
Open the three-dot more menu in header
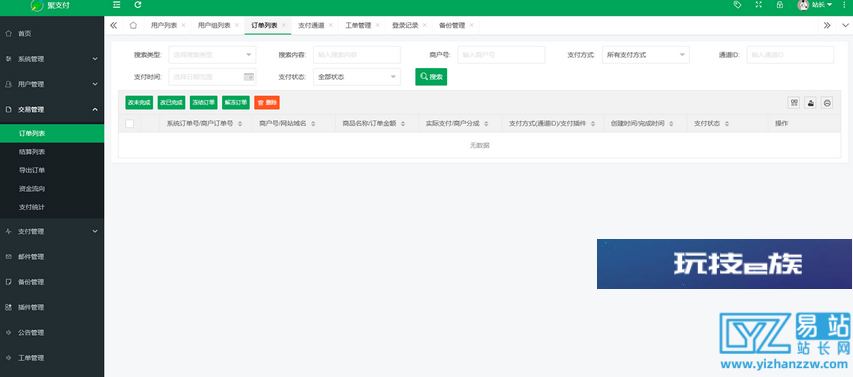pyautogui.click(x=845, y=5)
